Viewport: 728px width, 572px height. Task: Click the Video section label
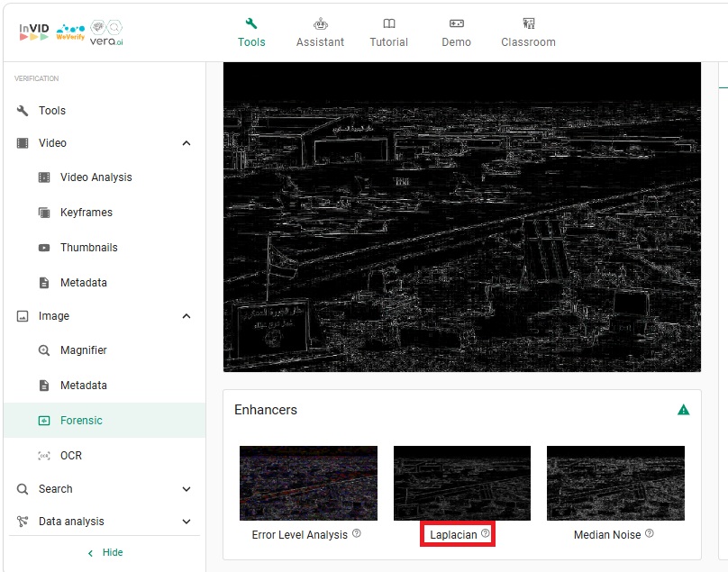(x=52, y=143)
